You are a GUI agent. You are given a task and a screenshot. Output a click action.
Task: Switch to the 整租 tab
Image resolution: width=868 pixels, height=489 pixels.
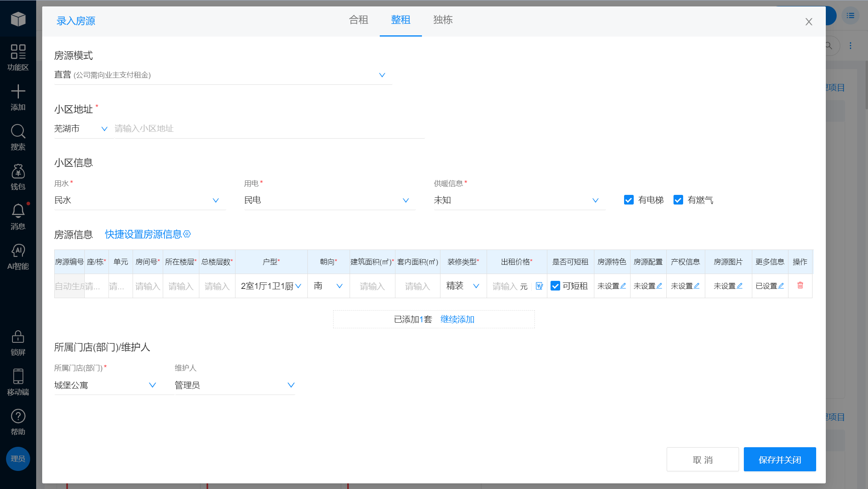point(401,20)
